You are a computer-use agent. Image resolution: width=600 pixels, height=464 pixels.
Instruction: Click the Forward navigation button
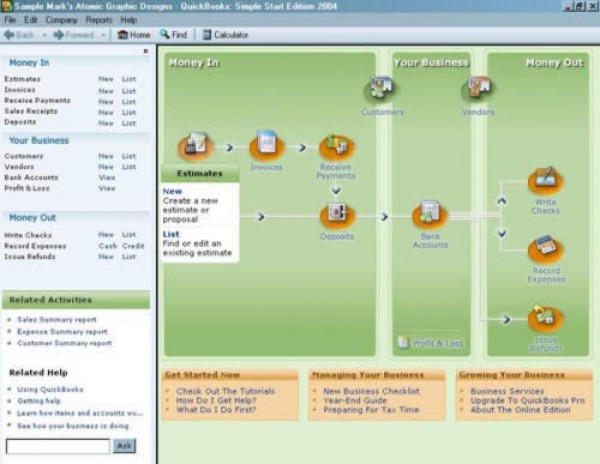[x=74, y=35]
